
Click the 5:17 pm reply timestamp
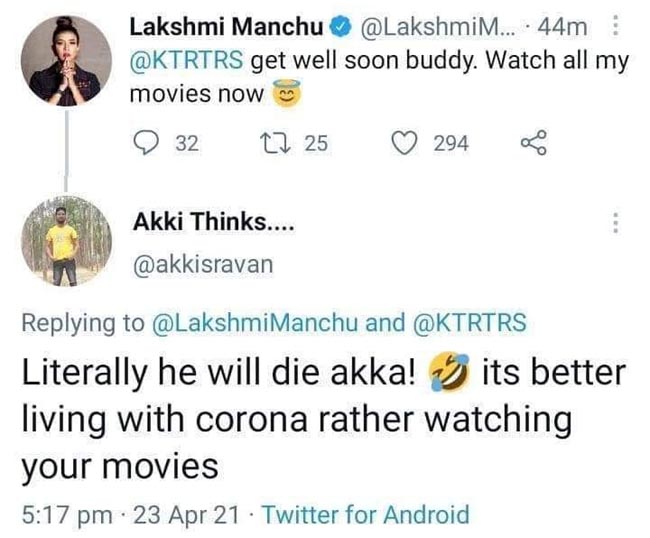[63, 515]
